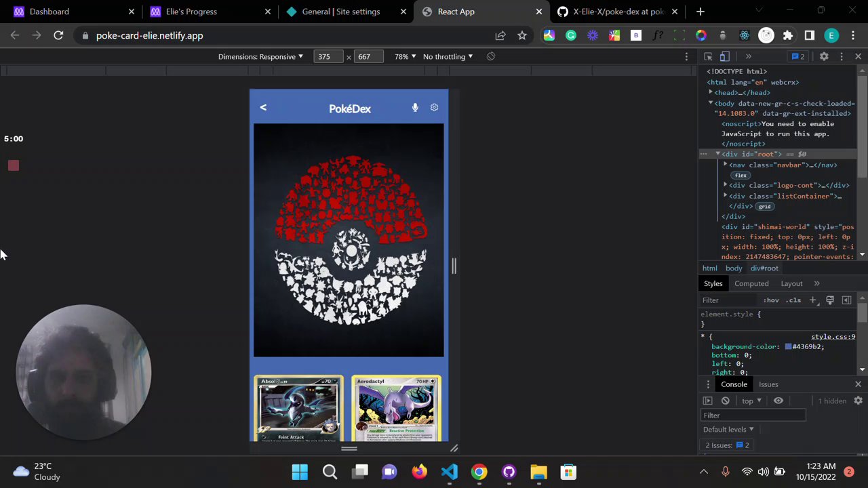The width and height of the screenshot is (868, 488).
Task: Activate the inspect element picker tool
Action: [x=708, y=56]
